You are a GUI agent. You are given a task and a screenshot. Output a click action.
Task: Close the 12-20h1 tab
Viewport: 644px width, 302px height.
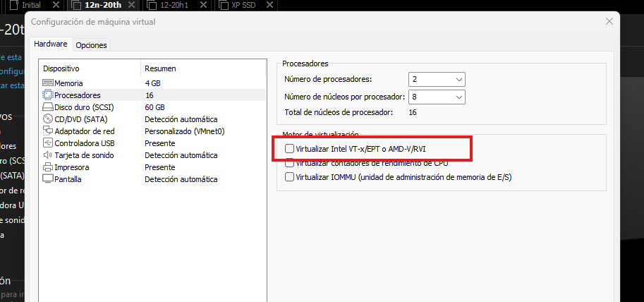203,5
